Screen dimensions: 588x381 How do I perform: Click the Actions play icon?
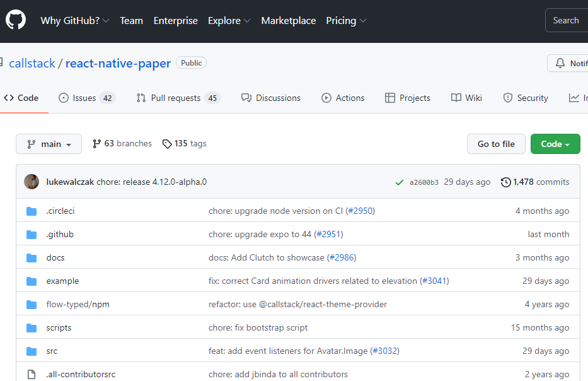tap(326, 98)
